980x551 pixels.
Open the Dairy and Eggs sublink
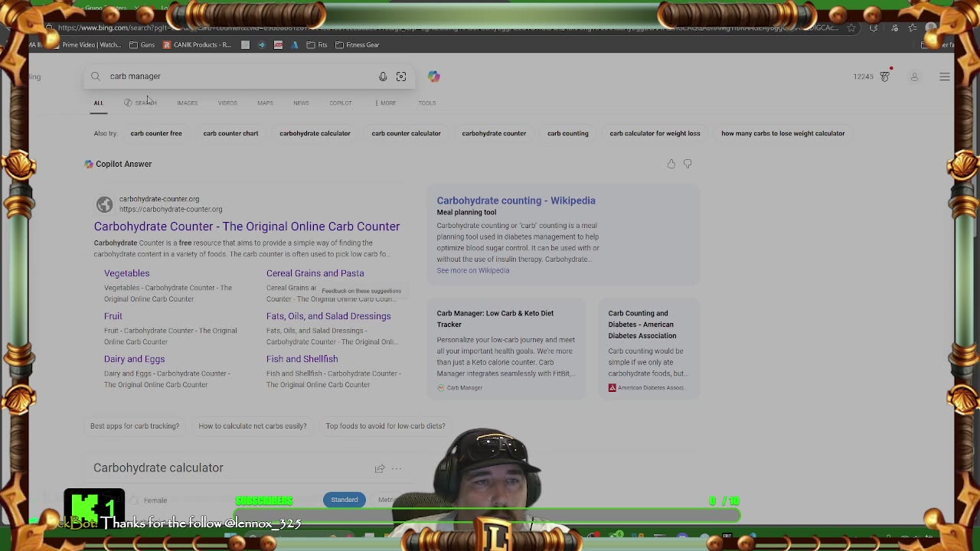tap(135, 359)
